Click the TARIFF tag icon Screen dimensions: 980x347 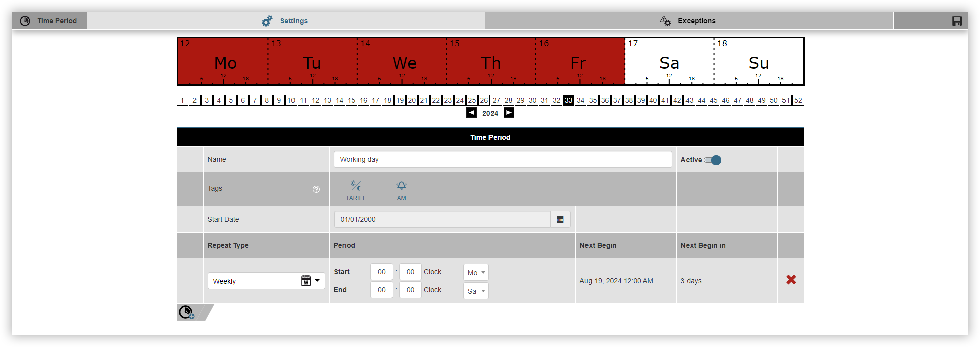[x=356, y=190]
